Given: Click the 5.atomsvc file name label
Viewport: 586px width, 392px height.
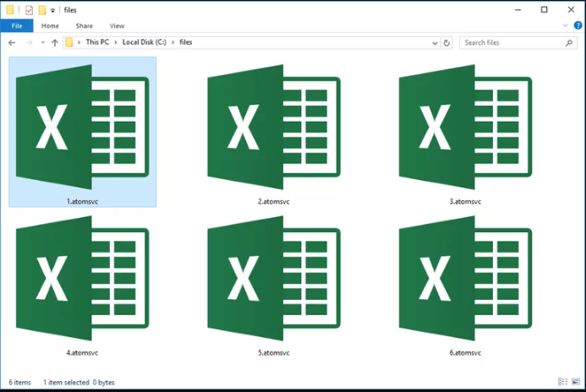Looking at the screenshot, I should (x=274, y=353).
